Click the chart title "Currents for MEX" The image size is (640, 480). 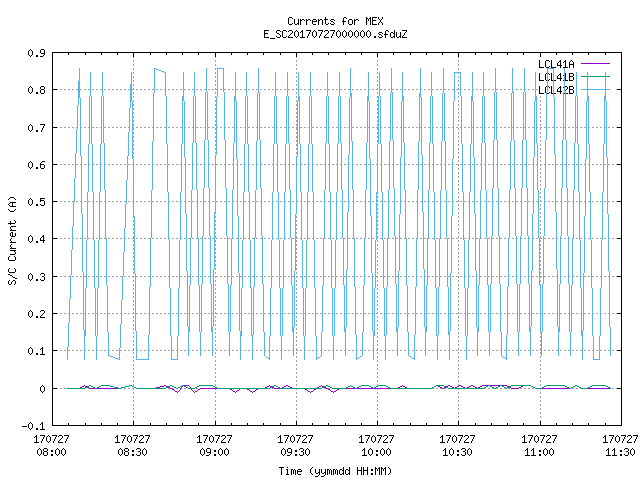[x=335, y=21]
